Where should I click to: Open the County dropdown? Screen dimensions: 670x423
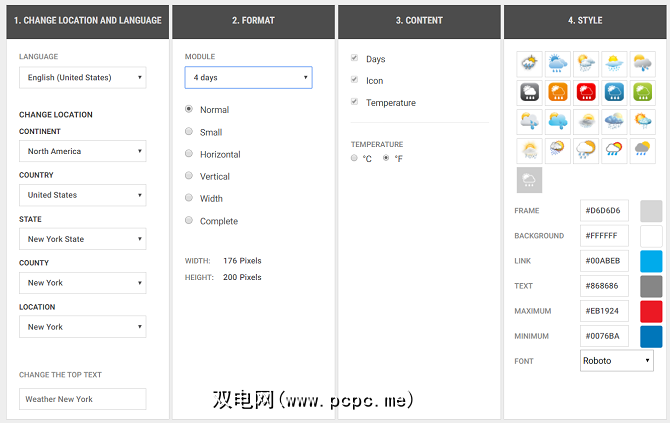pyautogui.click(x=82, y=283)
